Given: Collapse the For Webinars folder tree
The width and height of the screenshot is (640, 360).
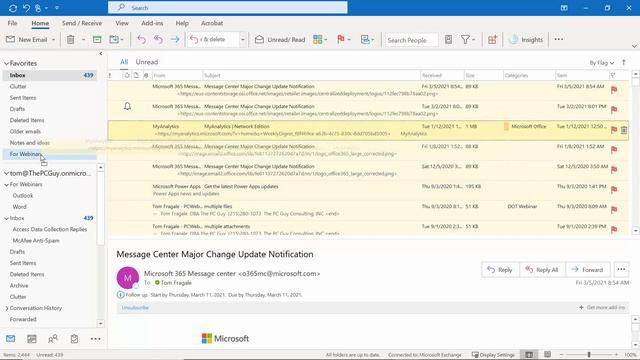Looking at the screenshot, I should pyautogui.click(x=6, y=184).
